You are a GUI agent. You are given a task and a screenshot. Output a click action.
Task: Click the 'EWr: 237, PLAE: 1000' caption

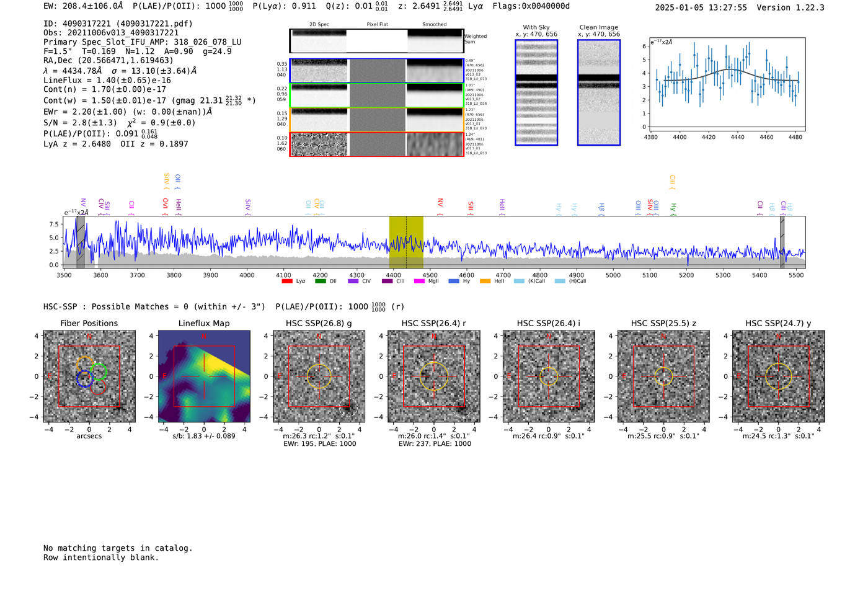(x=435, y=444)
